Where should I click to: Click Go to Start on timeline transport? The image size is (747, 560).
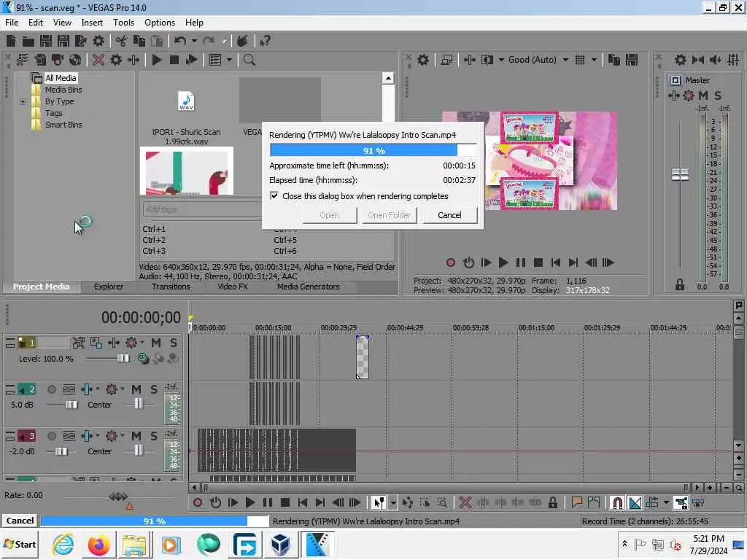[303, 502]
